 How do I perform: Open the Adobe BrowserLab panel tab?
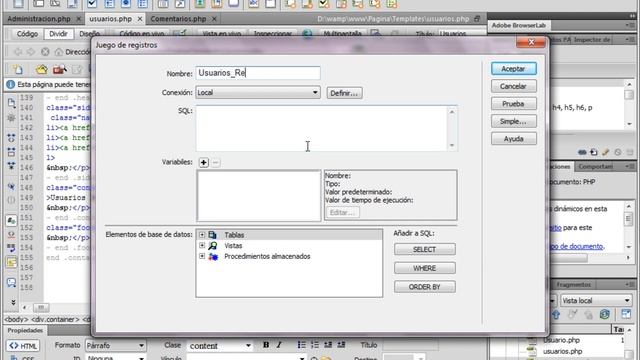[x=518, y=25]
